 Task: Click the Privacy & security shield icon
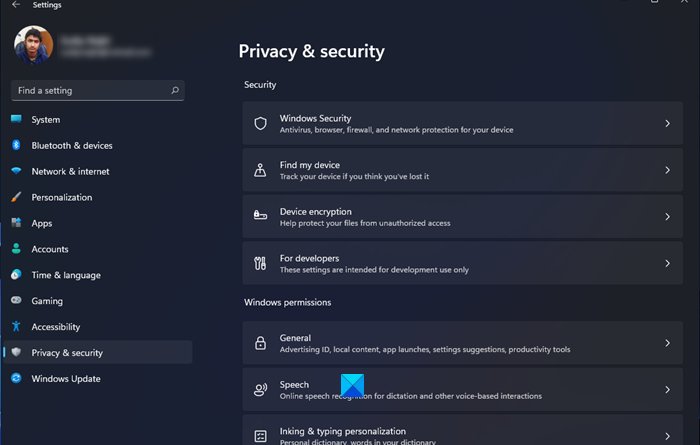click(16, 352)
